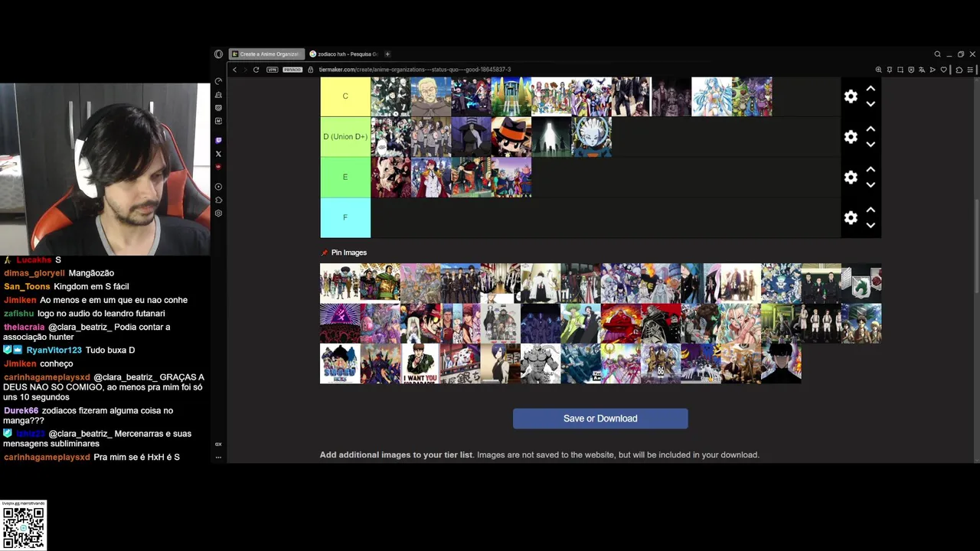The image size is (980, 551).
Task: Click the sidebar three-dots more button
Action: point(218,458)
